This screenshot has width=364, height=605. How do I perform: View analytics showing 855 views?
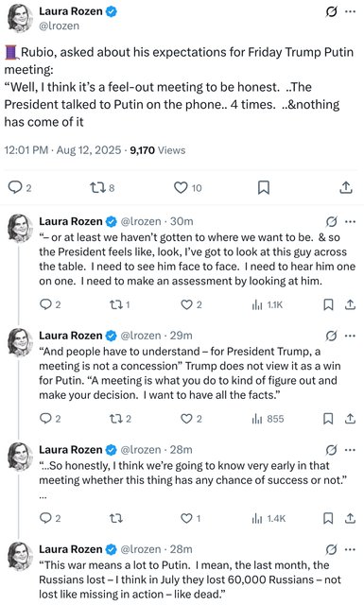(x=268, y=419)
